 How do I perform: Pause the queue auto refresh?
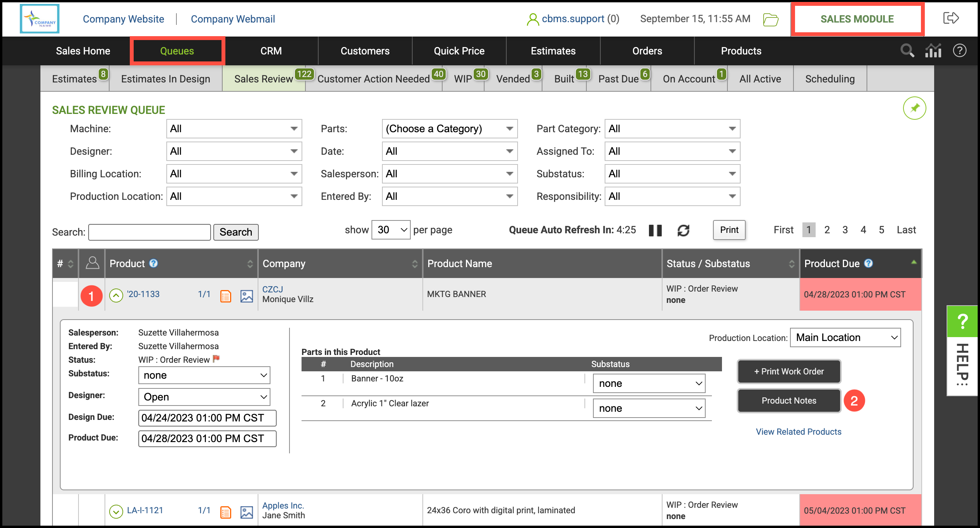pyautogui.click(x=655, y=230)
